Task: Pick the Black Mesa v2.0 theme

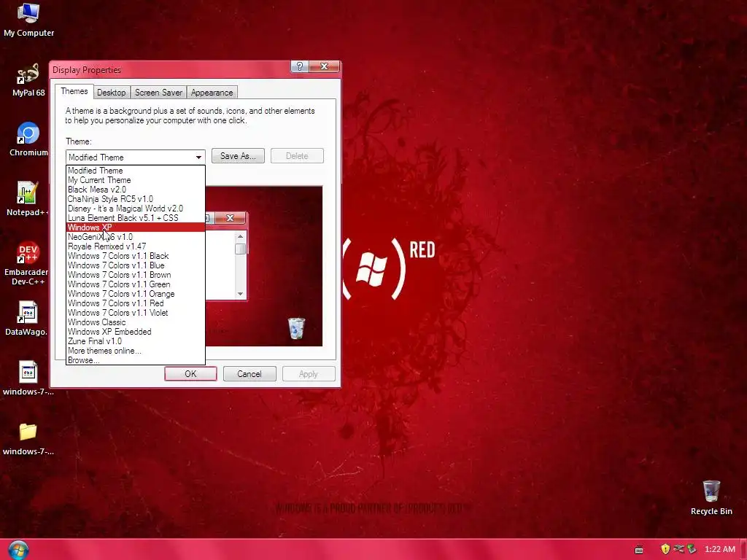Action: click(135, 190)
